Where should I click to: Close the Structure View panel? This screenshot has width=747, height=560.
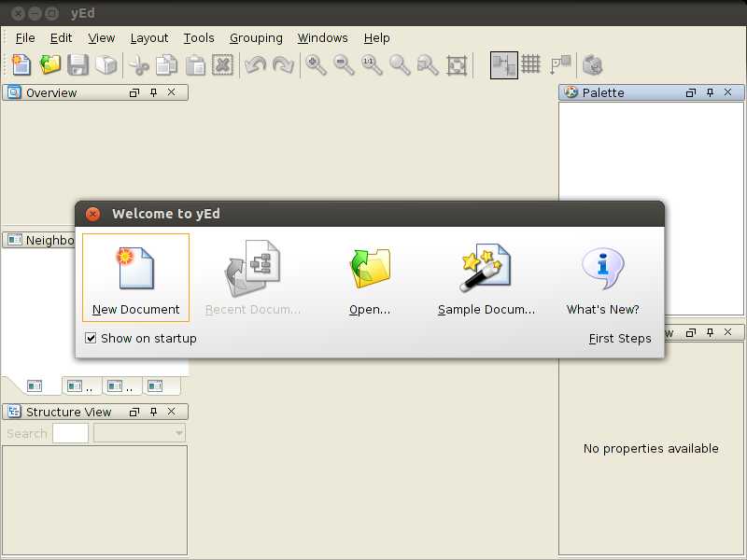[172, 412]
